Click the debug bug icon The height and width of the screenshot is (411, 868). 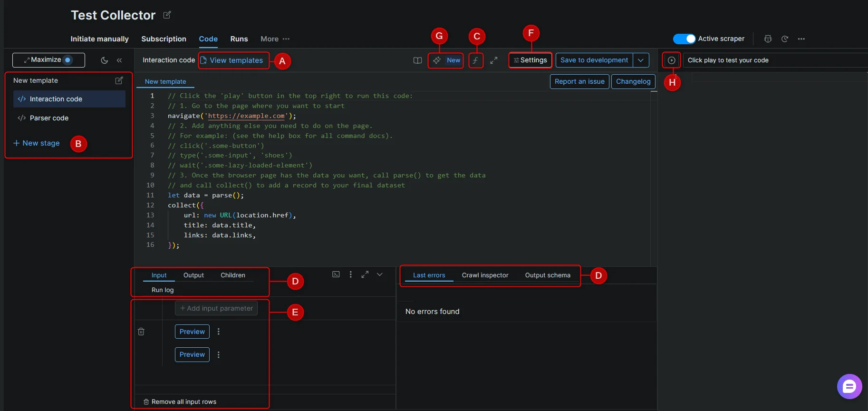[x=768, y=39]
